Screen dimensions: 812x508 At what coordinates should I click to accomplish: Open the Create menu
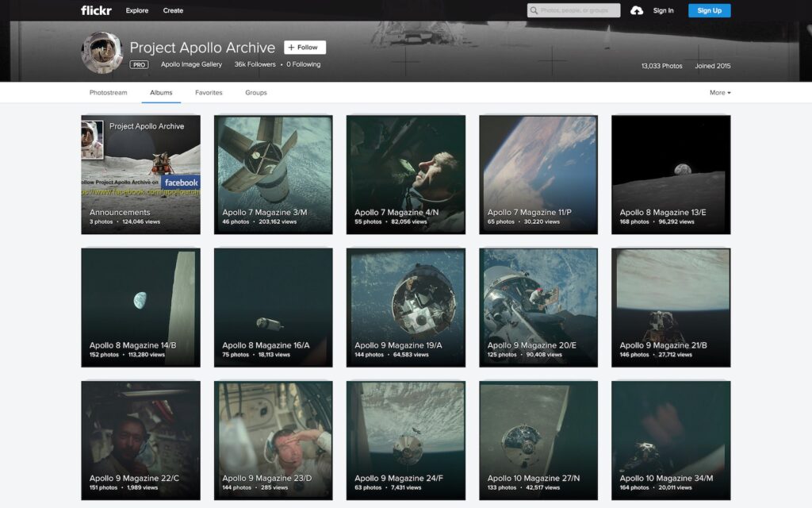pyautogui.click(x=173, y=10)
